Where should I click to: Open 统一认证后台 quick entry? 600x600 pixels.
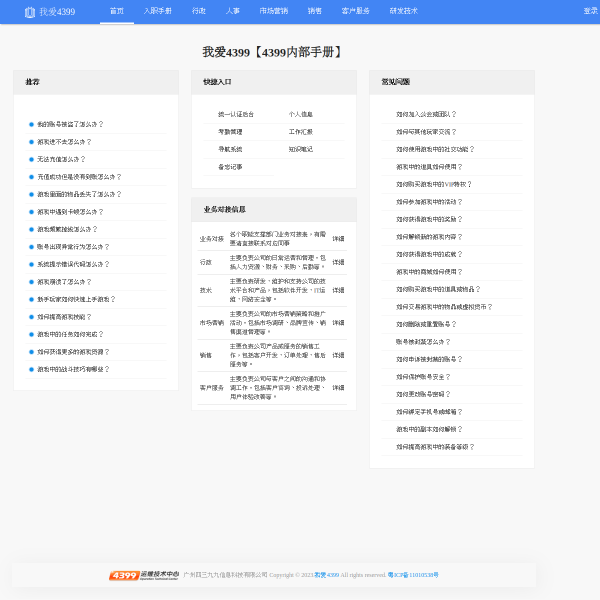(x=236, y=114)
